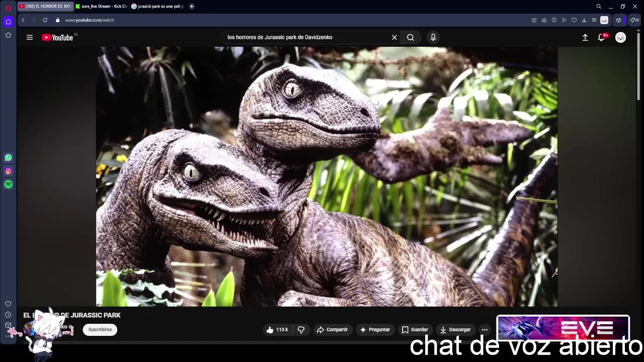Open the YouTube guide hamburger menu
The width and height of the screenshot is (644, 362).
tap(30, 37)
